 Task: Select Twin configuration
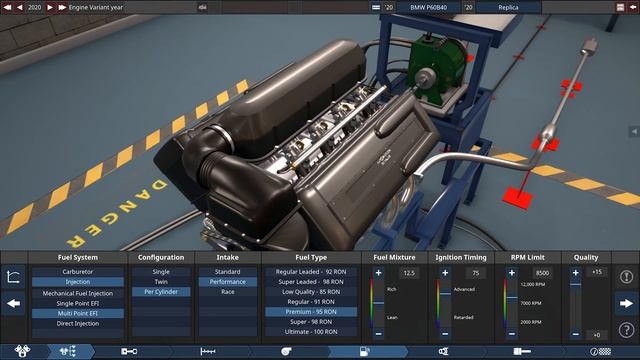[x=161, y=282]
